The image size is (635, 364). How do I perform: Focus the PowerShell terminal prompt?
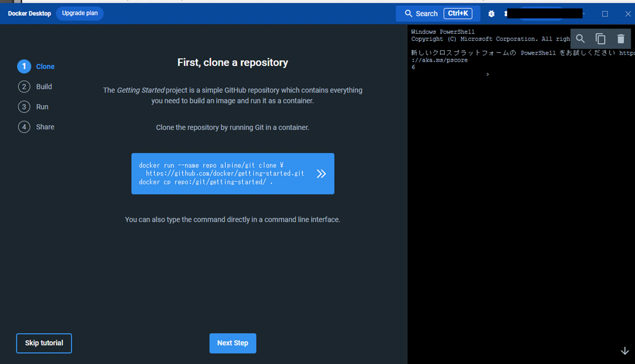point(488,74)
